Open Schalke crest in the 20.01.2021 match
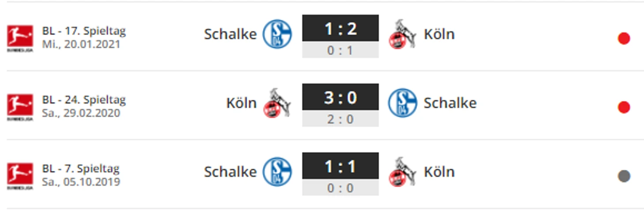The width and height of the screenshot is (644, 210). [277, 34]
